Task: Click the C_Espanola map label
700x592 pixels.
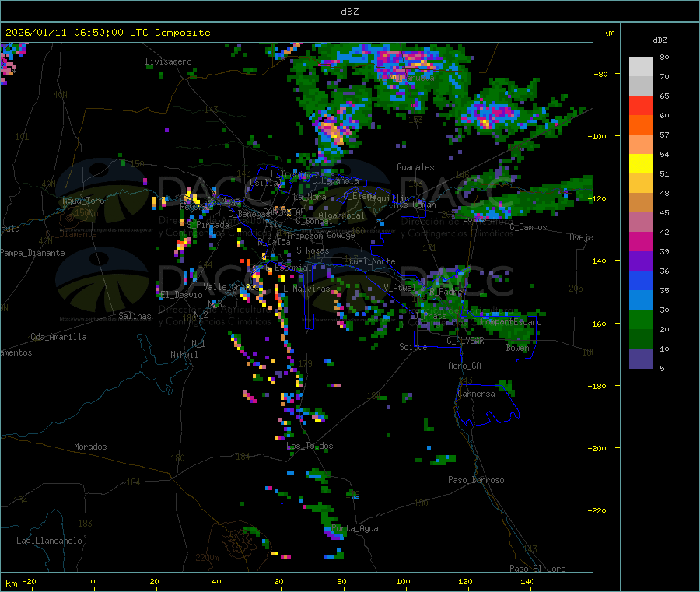Action: point(335,180)
